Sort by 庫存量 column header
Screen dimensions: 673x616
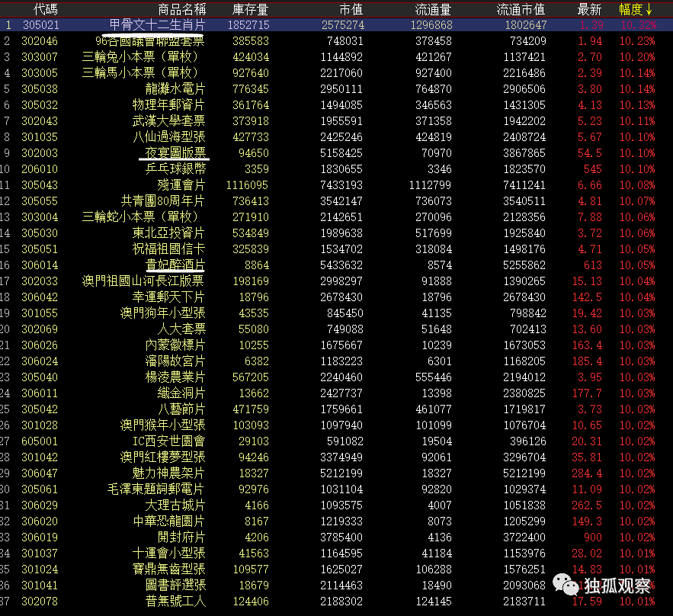point(250,9)
